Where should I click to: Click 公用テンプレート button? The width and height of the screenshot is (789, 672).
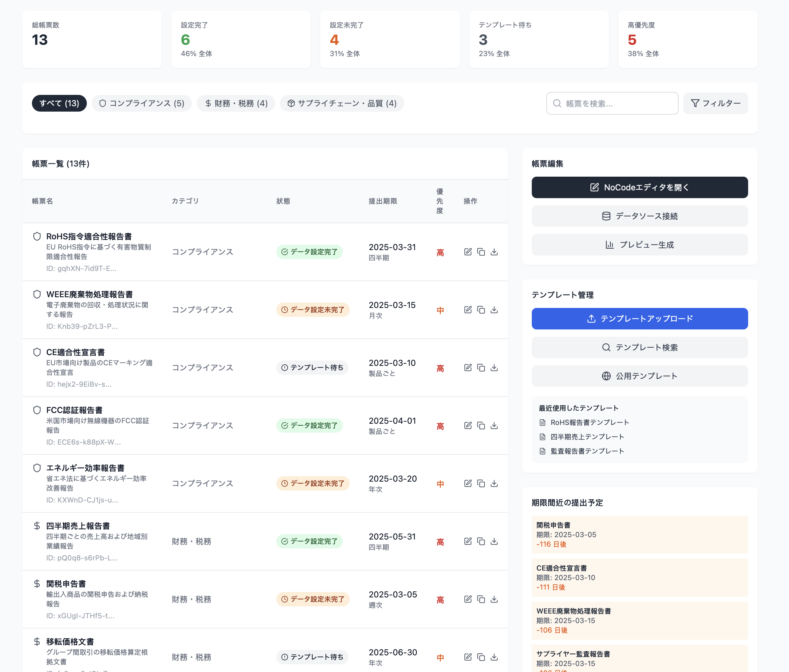(x=639, y=376)
